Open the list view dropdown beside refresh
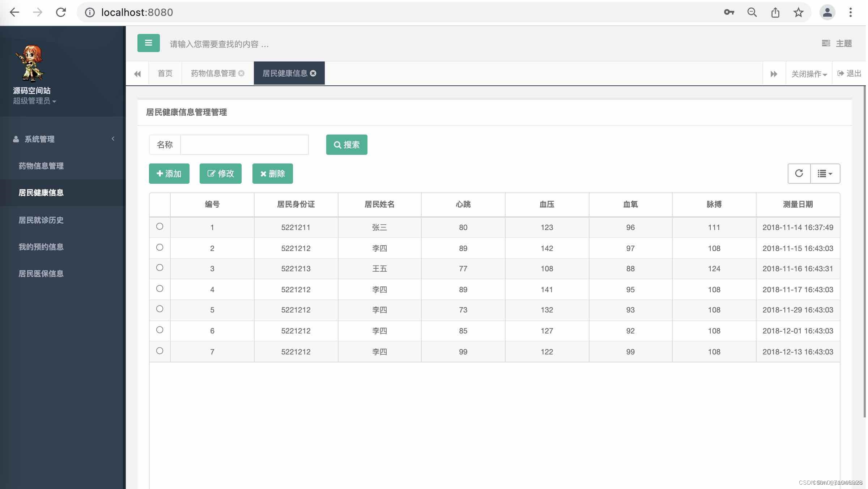The width and height of the screenshot is (868, 489). (825, 173)
